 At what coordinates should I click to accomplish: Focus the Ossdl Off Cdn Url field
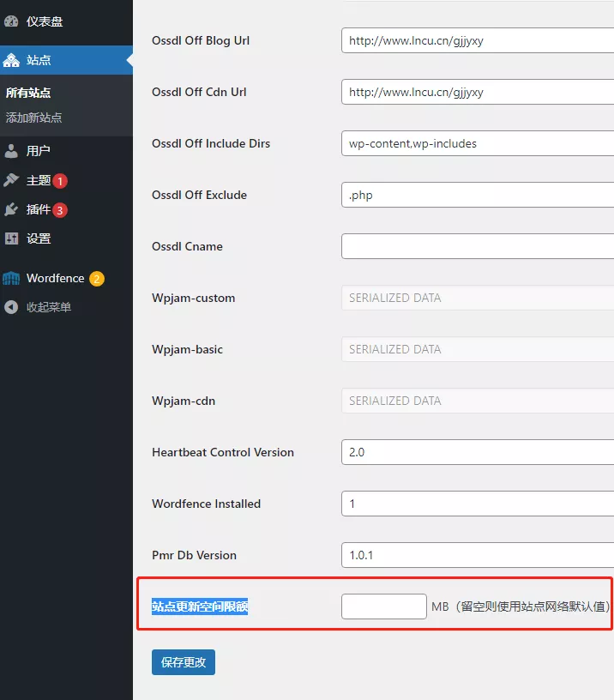[x=478, y=92]
